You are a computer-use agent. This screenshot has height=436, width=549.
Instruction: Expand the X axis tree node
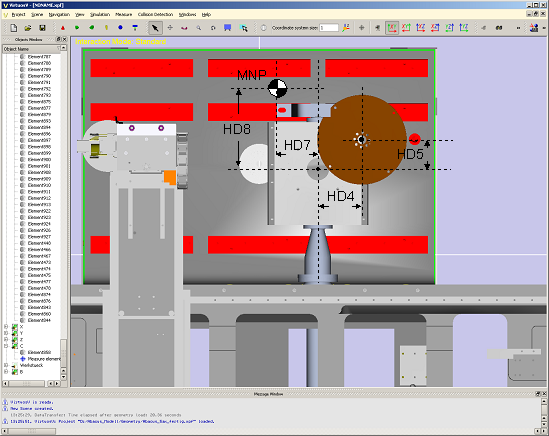tap(6, 326)
